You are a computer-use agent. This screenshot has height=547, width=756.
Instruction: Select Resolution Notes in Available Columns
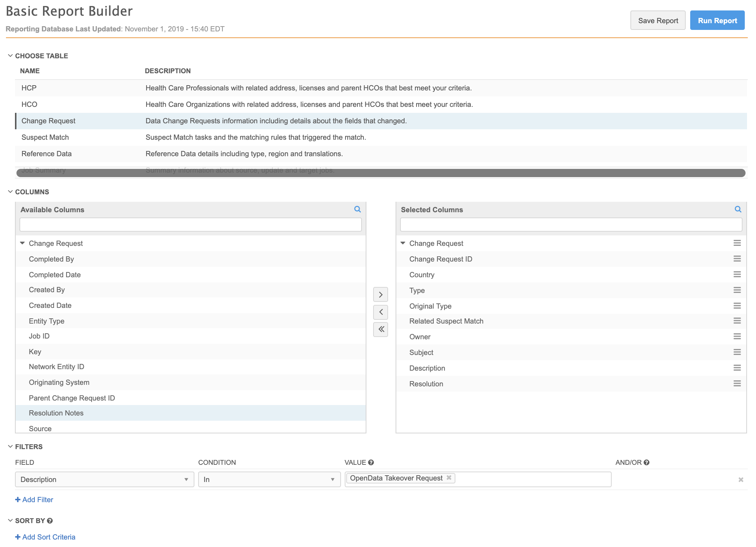pos(56,413)
